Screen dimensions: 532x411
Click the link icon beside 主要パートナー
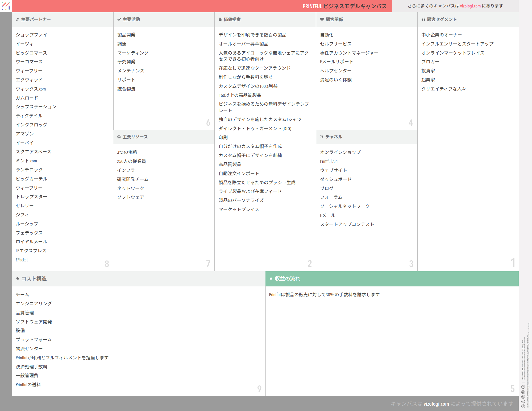17,19
